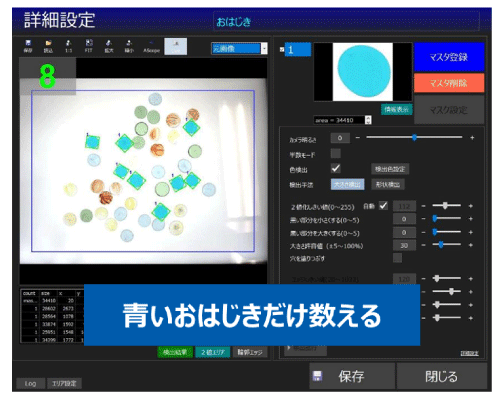
Task: Enable the 穴を塗りつぶす fill holes checkbox
Action: tap(397, 258)
